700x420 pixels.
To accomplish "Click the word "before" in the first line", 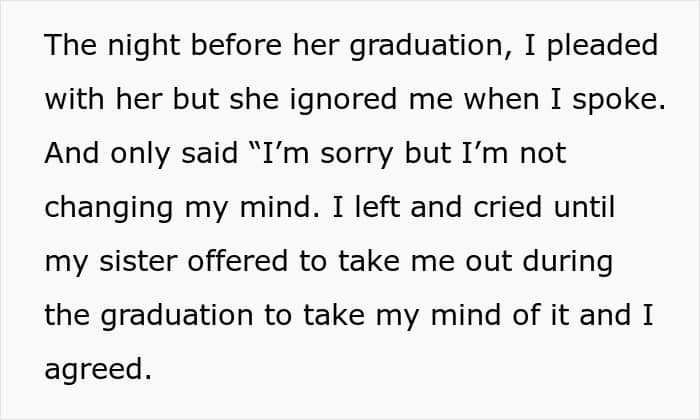I will [236, 45].
